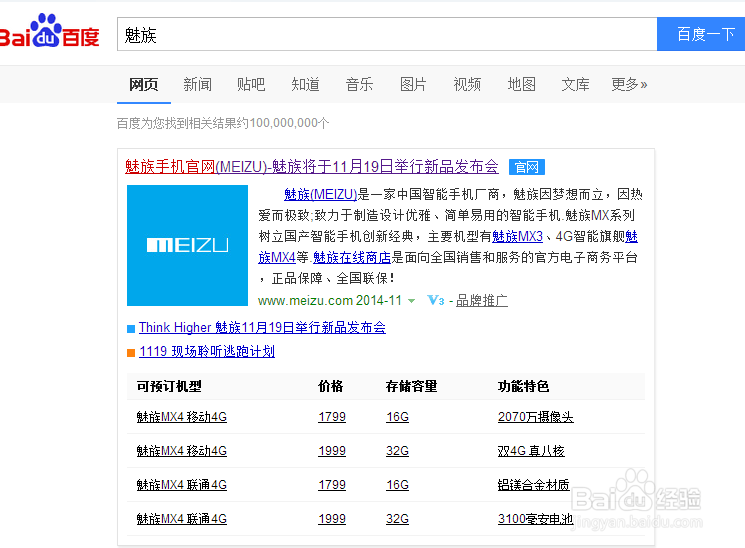745x548 pixels.
Task: Click the V3 credibility icon
Action: [436, 300]
